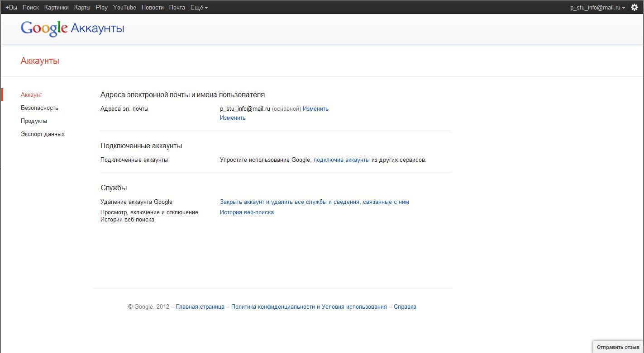Open Поиск in the top bar

point(31,8)
